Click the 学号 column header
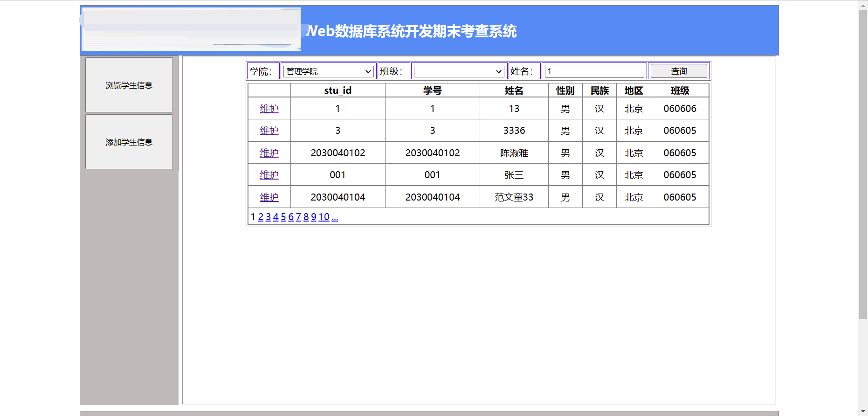This screenshot has height=416, width=868. click(433, 90)
